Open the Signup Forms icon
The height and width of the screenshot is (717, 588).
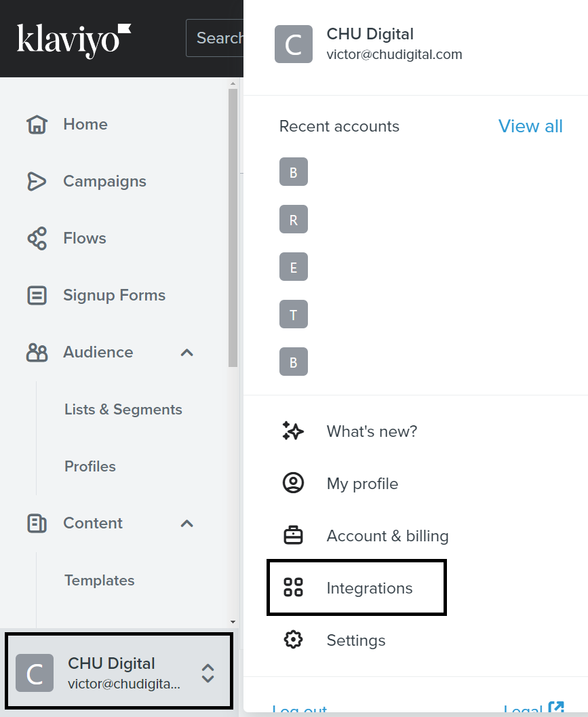coord(37,295)
